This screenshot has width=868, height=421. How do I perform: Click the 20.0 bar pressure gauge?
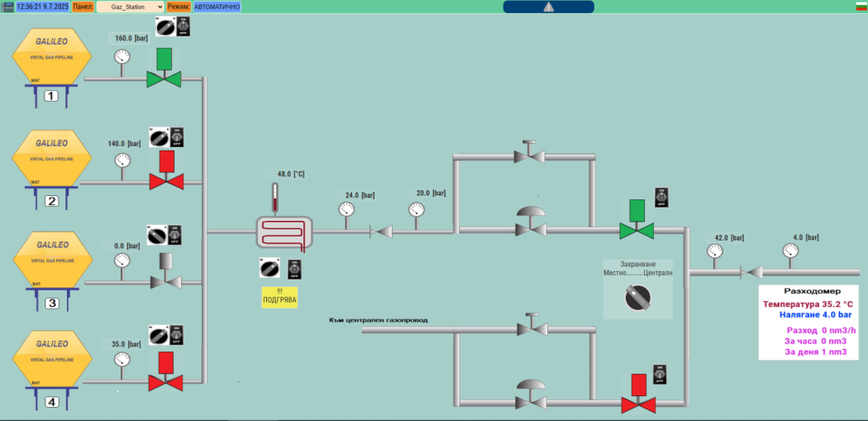pyautogui.click(x=417, y=209)
